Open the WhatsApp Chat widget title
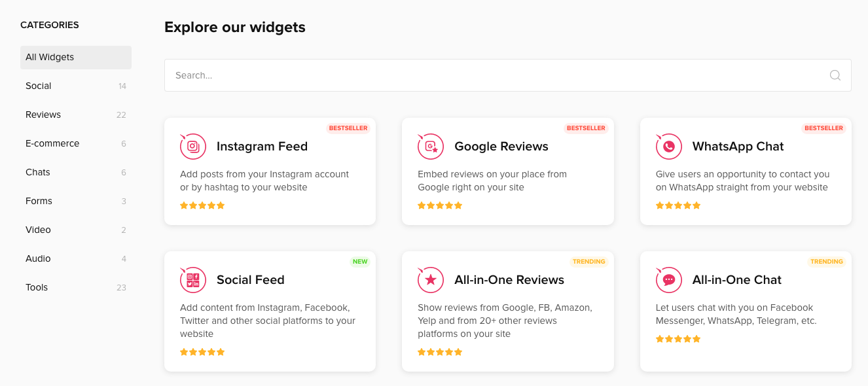Image resolution: width=868 pixels, height=386 pixels. coord(738,147)
